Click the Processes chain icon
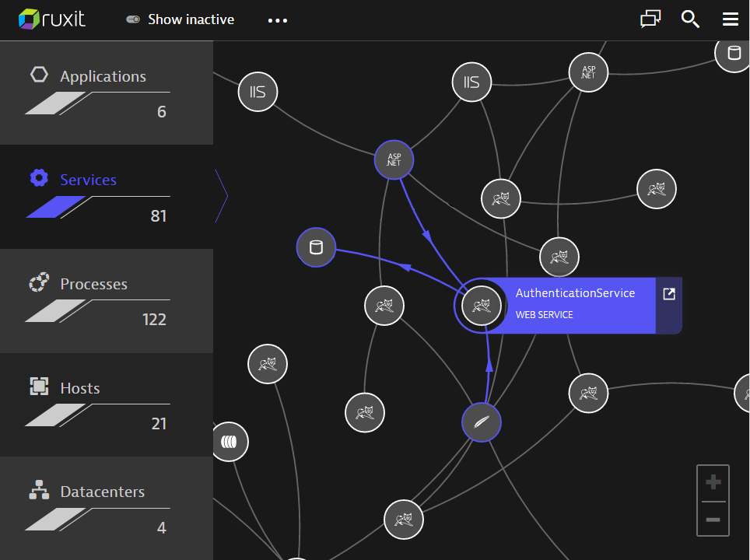Image resolution: width=750 pixels, height=560 pixels. (x=39, y=282)
